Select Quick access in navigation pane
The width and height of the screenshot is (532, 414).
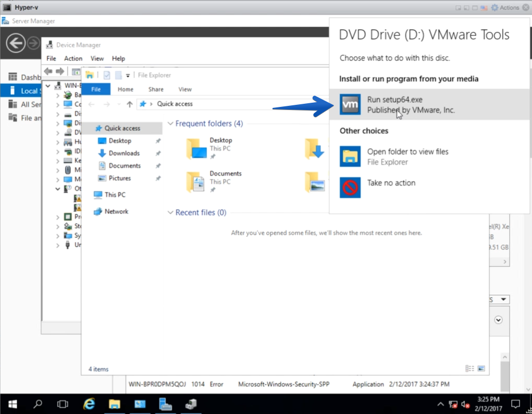click(x=122, y=128)
